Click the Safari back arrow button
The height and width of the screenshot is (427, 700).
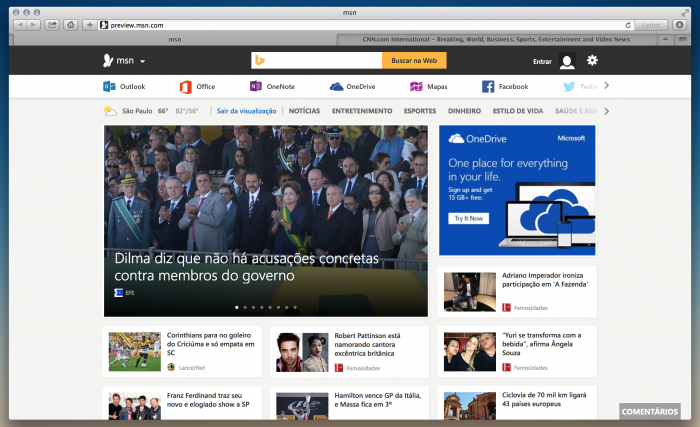click(21, 25)
